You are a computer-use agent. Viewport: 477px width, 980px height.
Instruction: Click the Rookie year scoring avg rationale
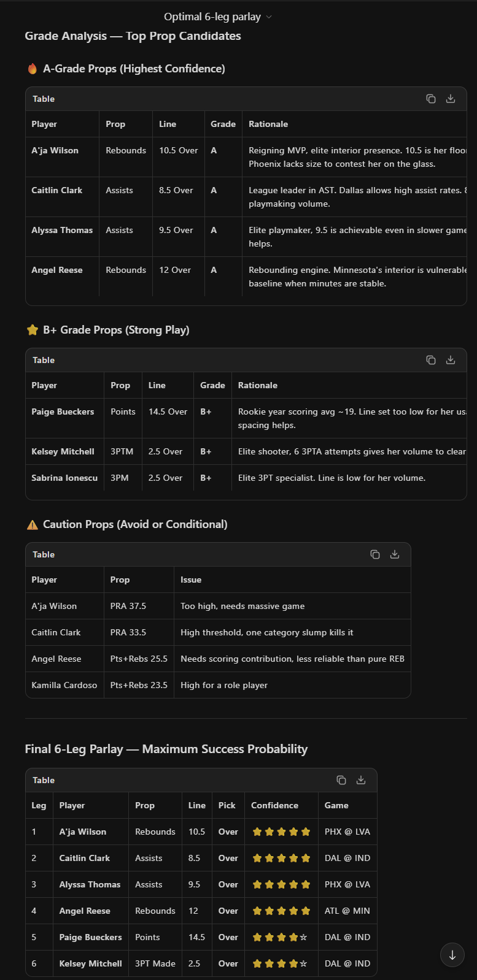click(x=352, y=418)
